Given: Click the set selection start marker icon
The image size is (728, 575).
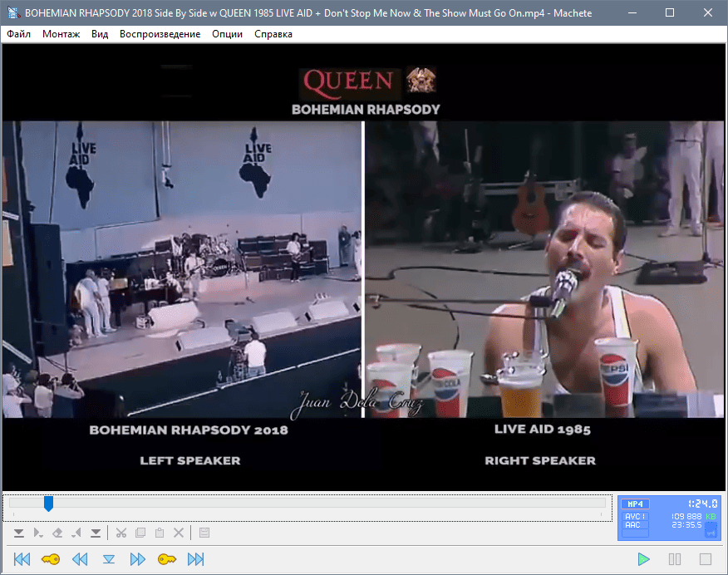Looking at the screenshot, I should tap(18, 533).
